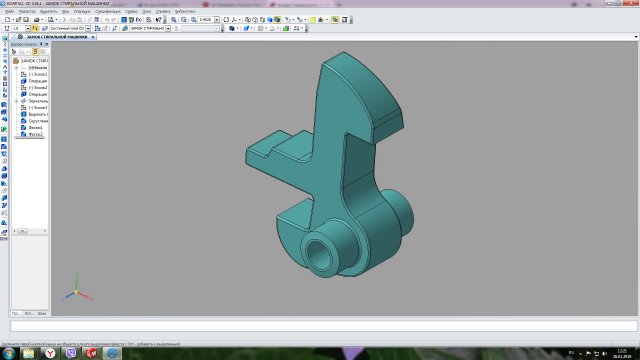Viewport: 640px width, 360px height.
Task: Click the New document icon
Action: [x=7, y=20]
